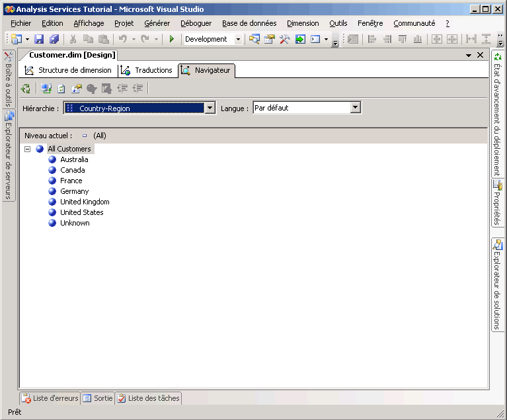
Task: Open the Dimension menu
Action: 303,23
